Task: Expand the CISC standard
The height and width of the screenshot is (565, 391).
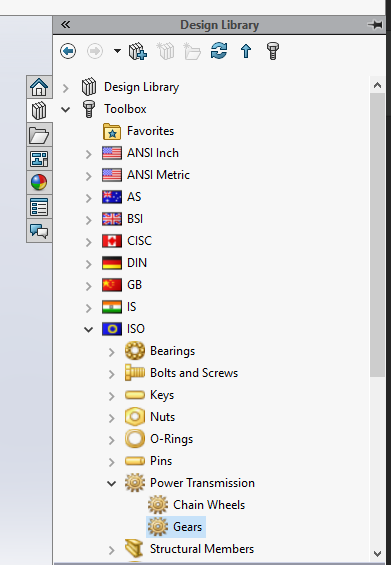Action: point(89,242)
